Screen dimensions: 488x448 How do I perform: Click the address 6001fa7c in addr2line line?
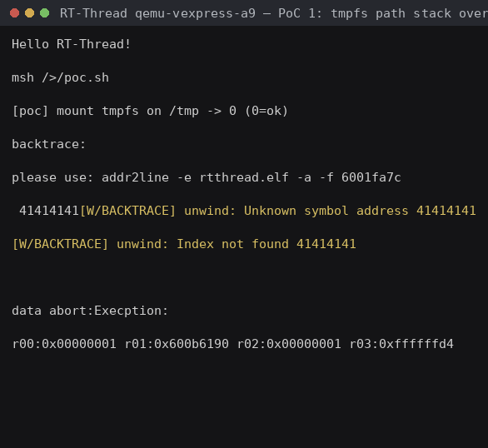[x=371, y=177]
